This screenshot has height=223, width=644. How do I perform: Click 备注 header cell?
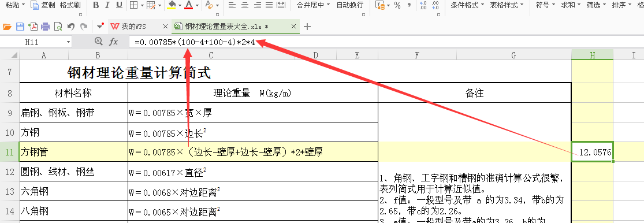click(x=474, y=93)
